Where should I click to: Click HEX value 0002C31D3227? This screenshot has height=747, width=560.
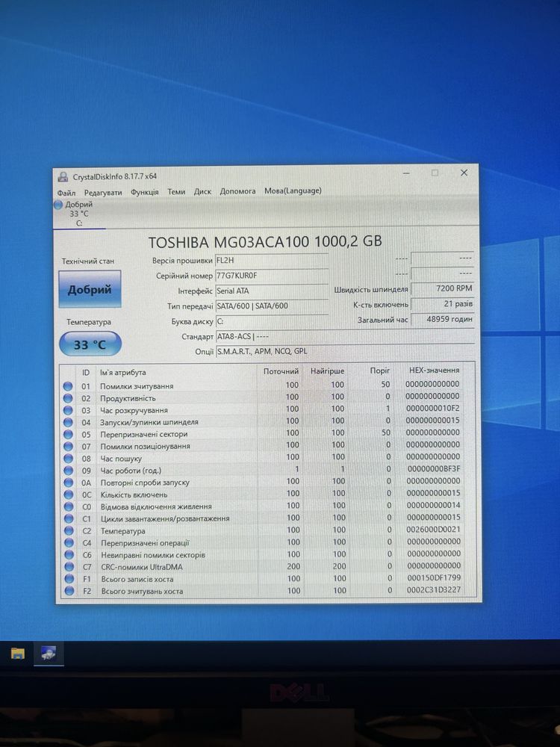434,590
